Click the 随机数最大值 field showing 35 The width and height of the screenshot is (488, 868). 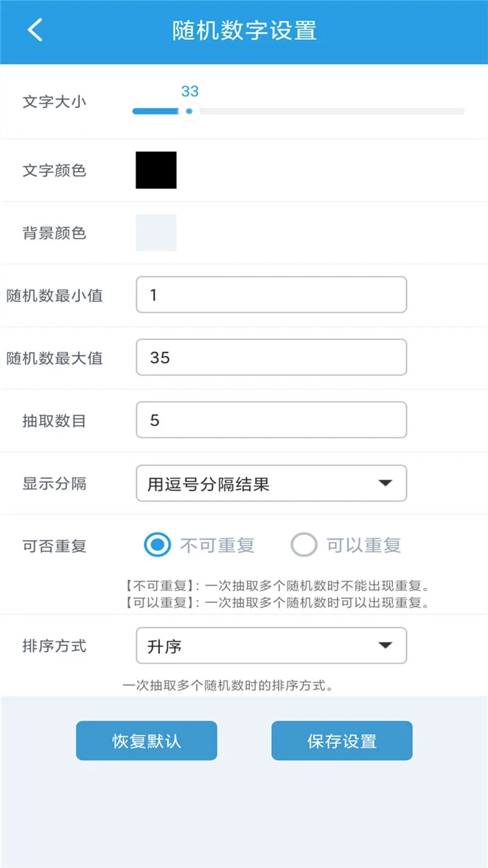(x=271, y=357)
